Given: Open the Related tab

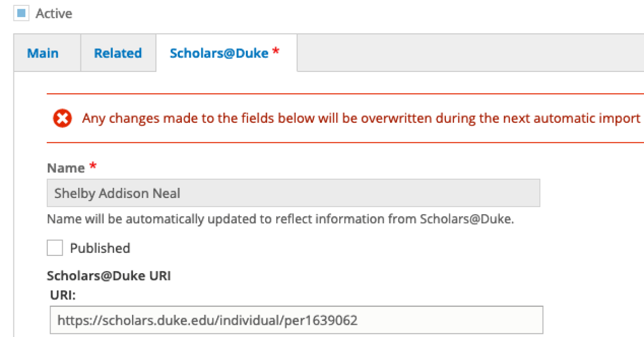Looking at the screenshot, I should click(118, 53).
